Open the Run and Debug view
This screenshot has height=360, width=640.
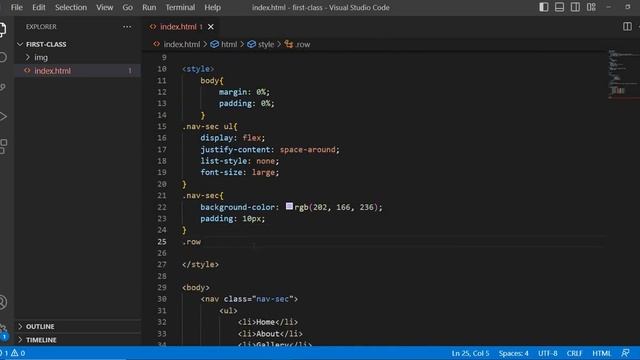[x=3, y=117]
